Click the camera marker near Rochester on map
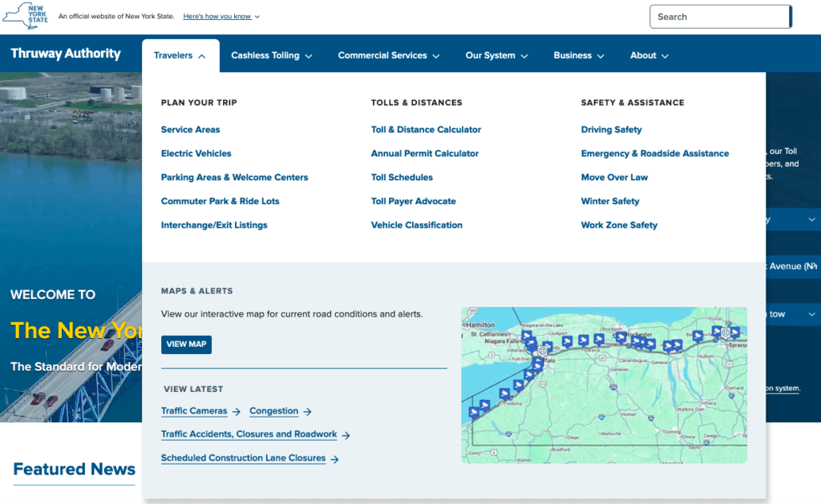This screenshot has width=821, height=504. pos(621,337)
